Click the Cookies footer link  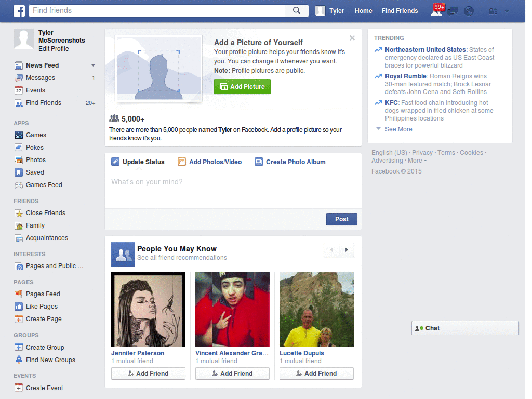pos(471,153)
